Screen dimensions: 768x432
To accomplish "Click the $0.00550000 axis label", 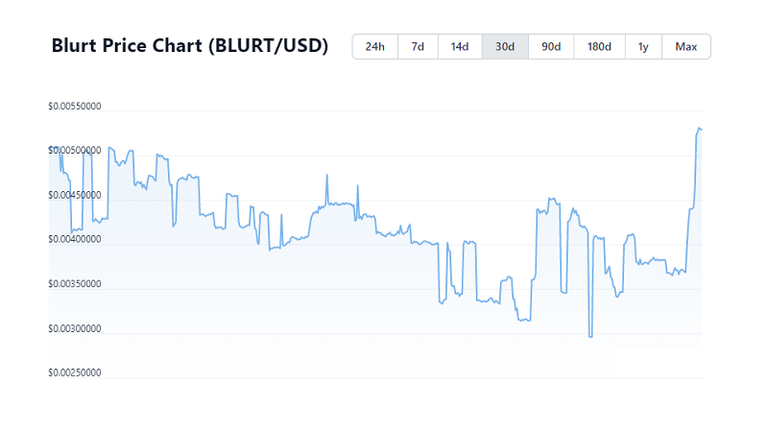I will click(x=74, y=106).
